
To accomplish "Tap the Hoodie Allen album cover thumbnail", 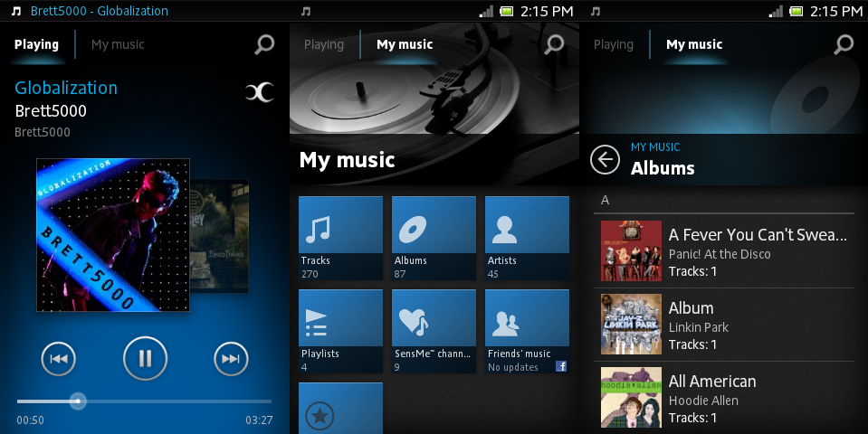I will point(631,397).
